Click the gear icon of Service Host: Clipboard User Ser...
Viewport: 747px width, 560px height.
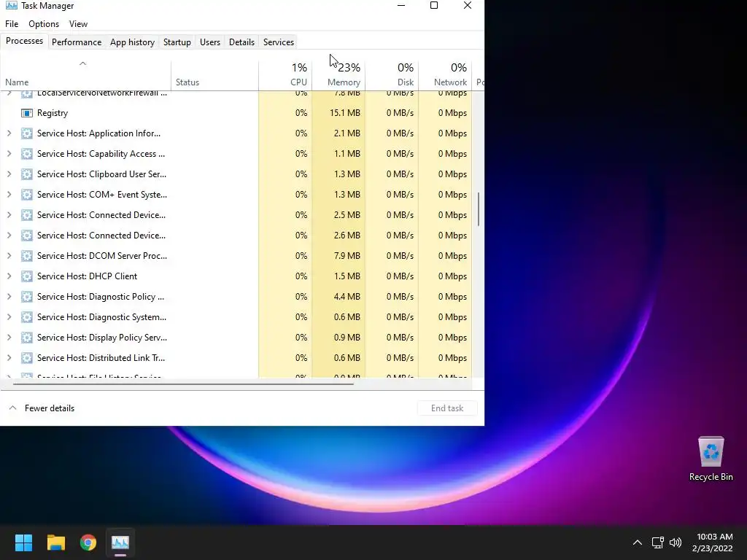point(27,174)
